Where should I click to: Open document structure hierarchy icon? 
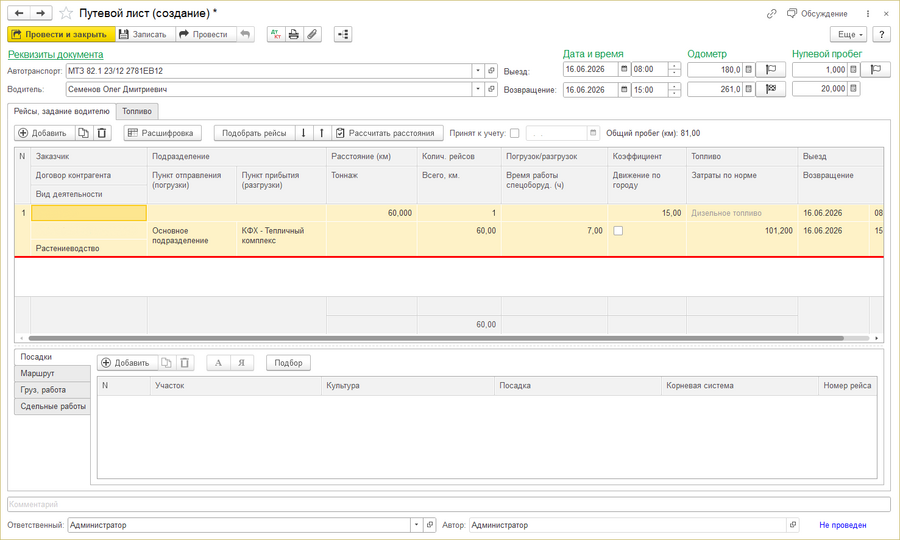343,34
